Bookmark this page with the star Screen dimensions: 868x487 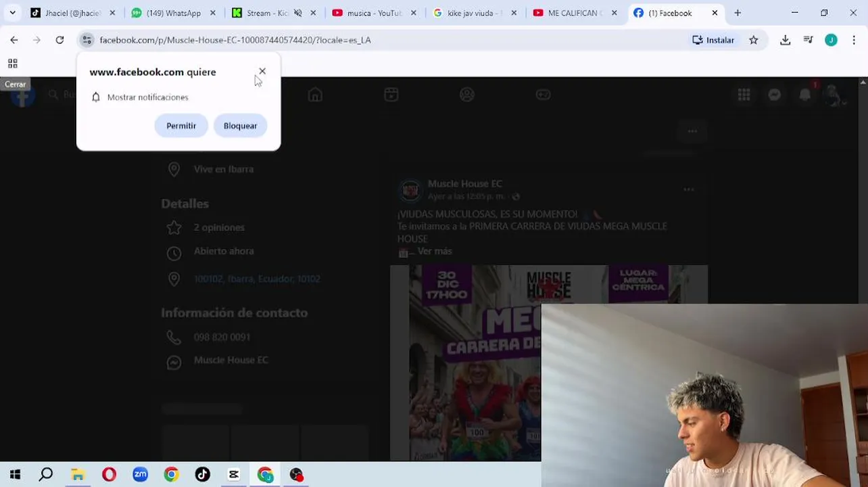click(754, 40)
